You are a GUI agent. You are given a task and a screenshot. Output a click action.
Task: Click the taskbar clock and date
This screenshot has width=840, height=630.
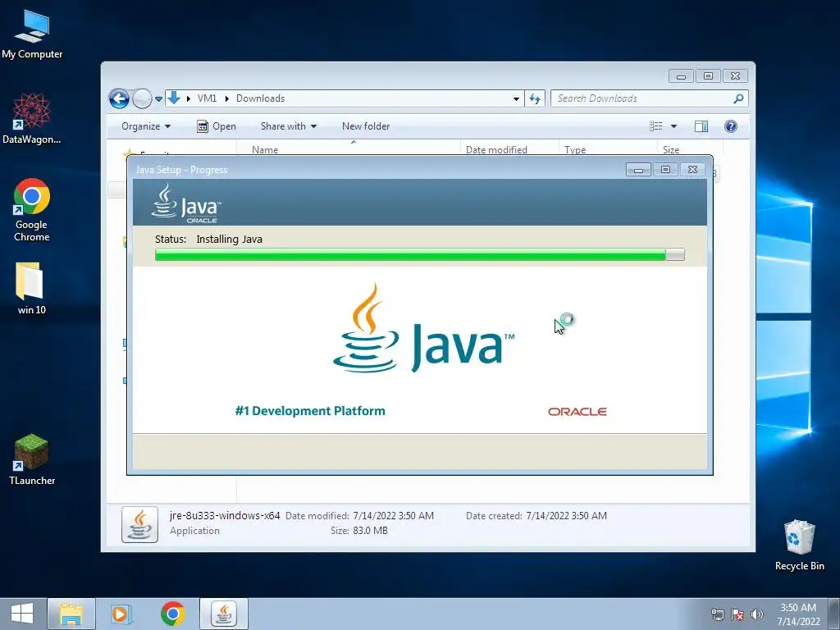coord(798,614)
